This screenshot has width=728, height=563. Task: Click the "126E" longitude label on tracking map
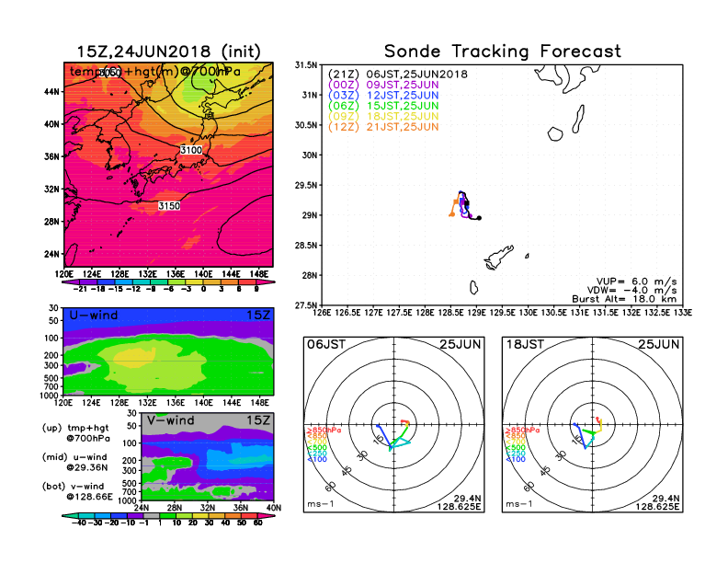coord(322,313)
